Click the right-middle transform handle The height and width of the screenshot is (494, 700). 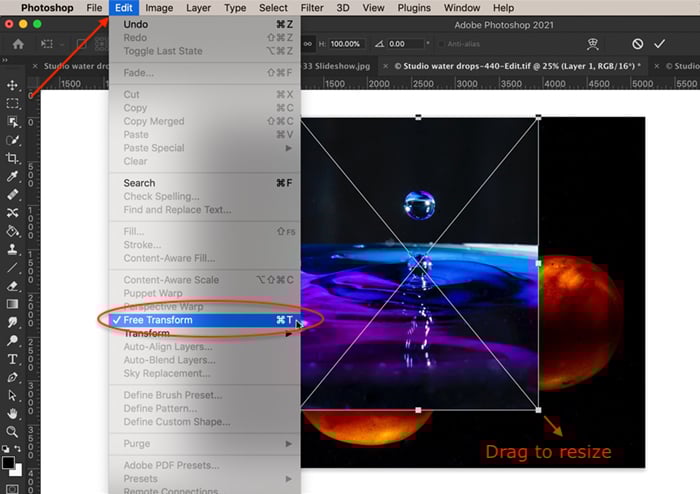[538, 263]
